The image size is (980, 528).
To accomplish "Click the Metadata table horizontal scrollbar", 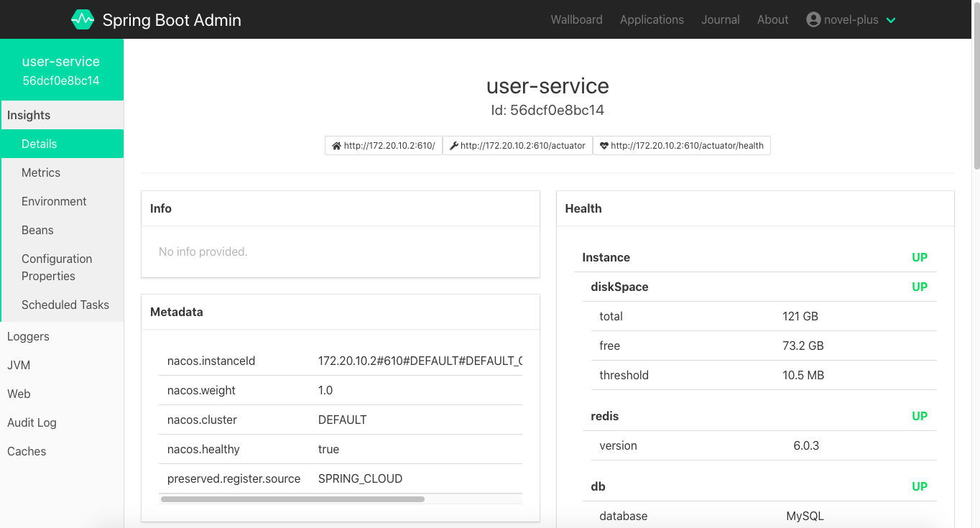I will click(x=293, y=499).
